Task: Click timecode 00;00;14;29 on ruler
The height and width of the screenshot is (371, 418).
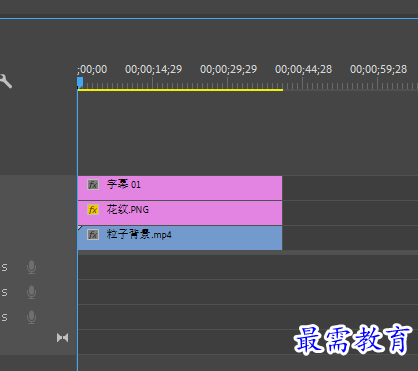Action: [x=153, y=69]
